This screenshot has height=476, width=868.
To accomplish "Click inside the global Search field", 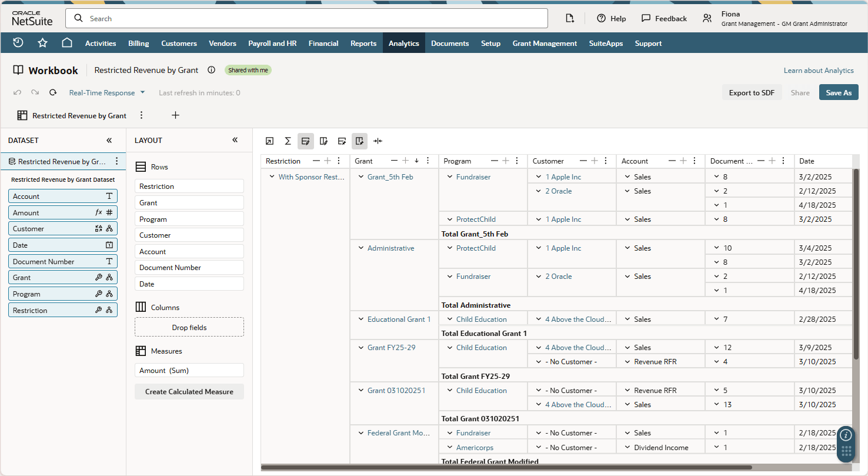I will pos(306,18).
